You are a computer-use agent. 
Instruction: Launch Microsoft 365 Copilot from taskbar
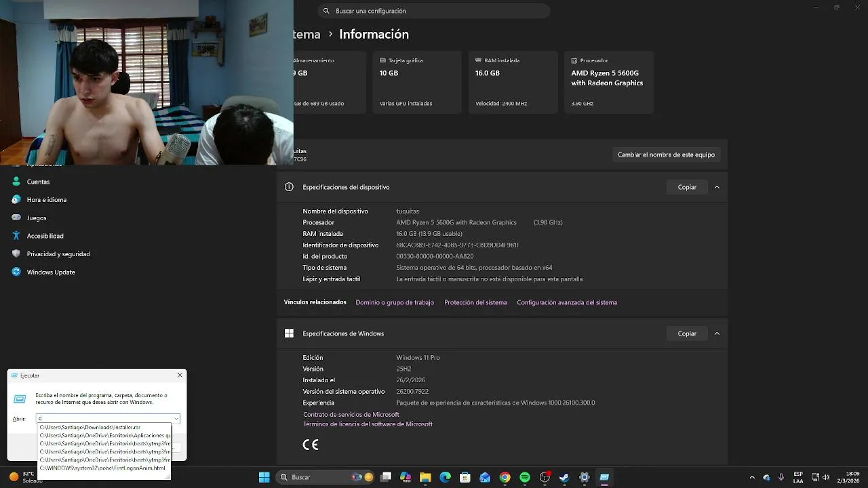click(x=406, y=477)
